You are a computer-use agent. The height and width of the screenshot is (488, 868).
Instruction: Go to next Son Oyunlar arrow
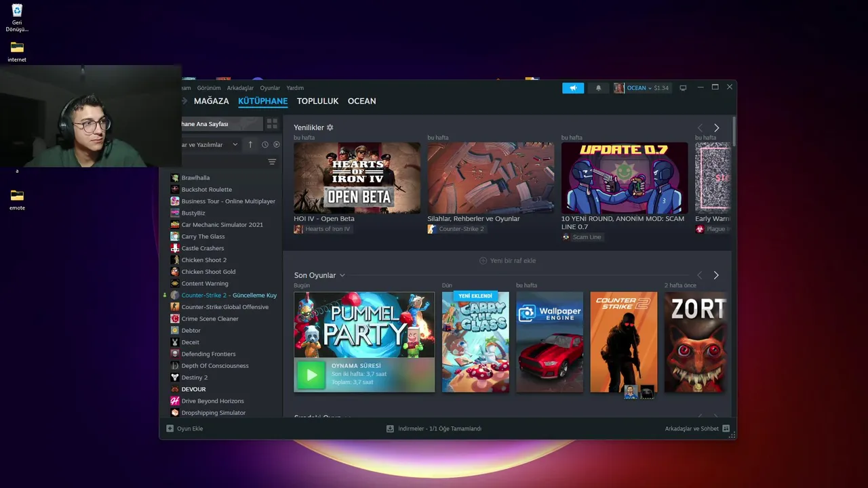click(x=716, y=275)
